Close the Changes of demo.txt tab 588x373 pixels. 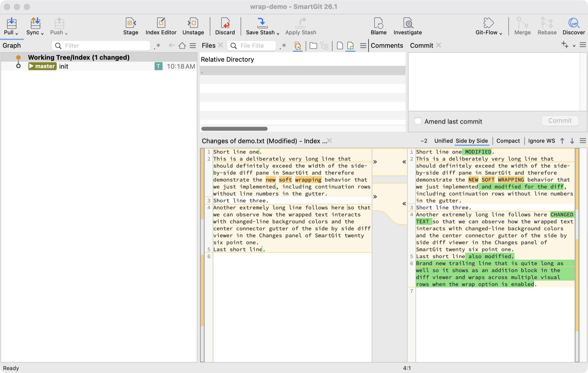pos(329,140)
